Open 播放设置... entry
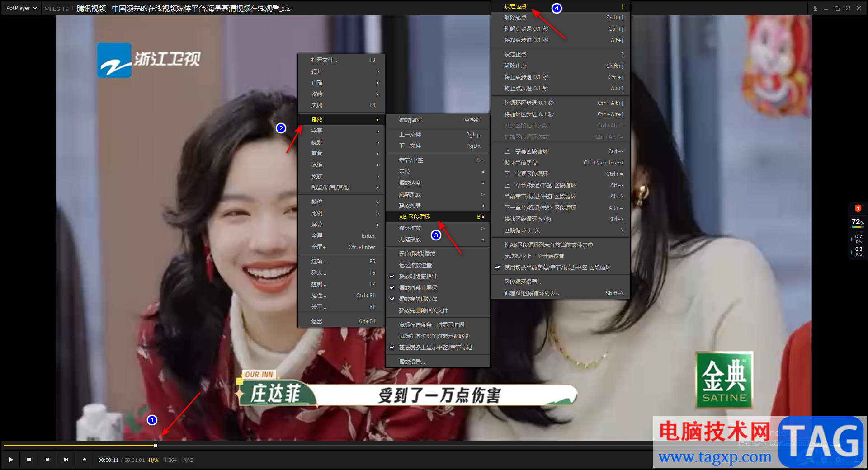This screenshot has height=470, width=868. (438, 362)
